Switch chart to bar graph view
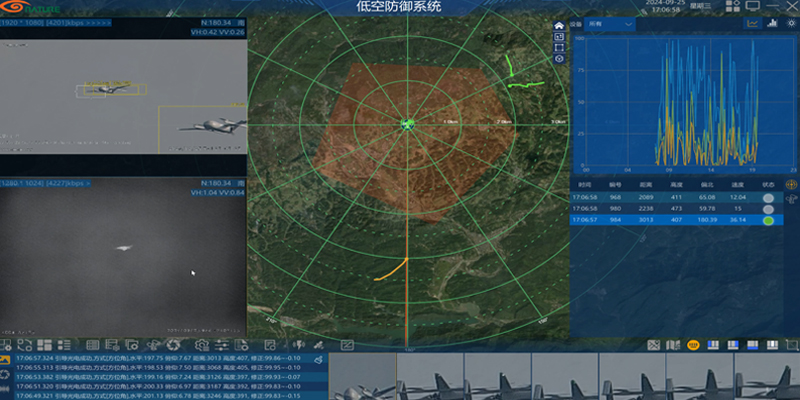 pos(770,22)
